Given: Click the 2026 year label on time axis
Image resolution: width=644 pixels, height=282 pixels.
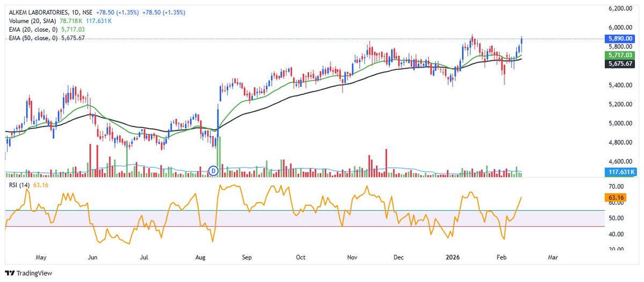Looking at the screenshot, I should (452, 257).
